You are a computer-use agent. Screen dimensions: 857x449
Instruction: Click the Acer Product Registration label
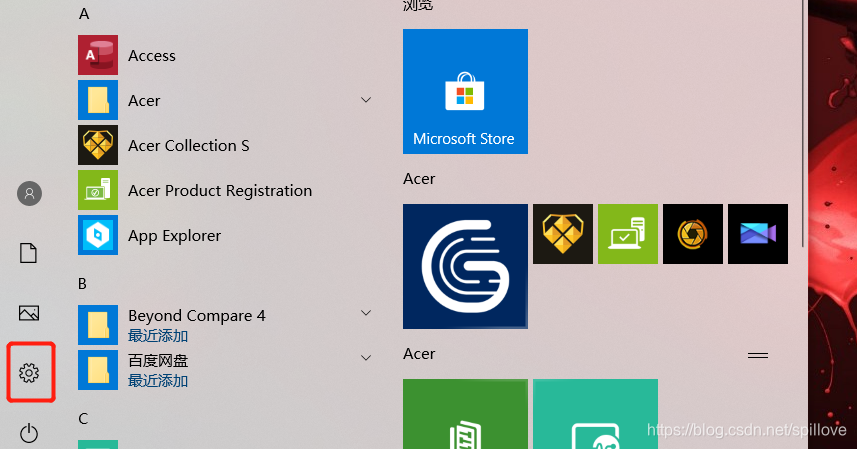220,191
